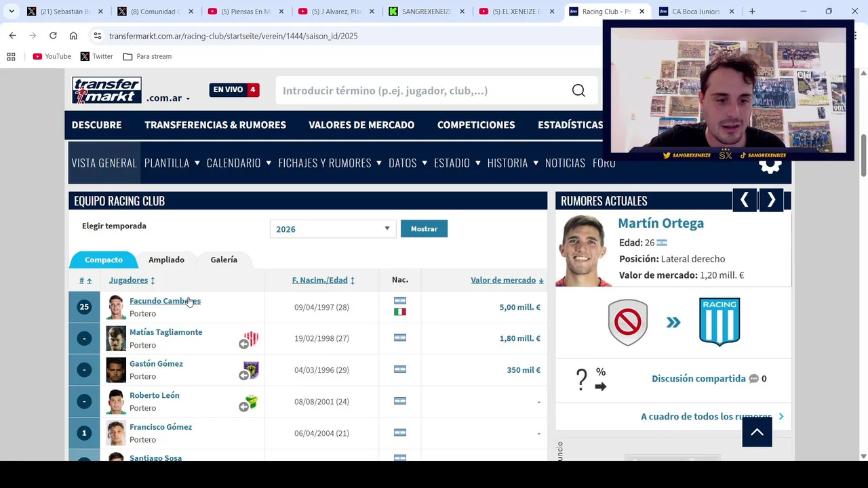Open TRANSFERENCIAS & RUMORES menu
The height and width of the screenshot is (488, 868).
215,125
